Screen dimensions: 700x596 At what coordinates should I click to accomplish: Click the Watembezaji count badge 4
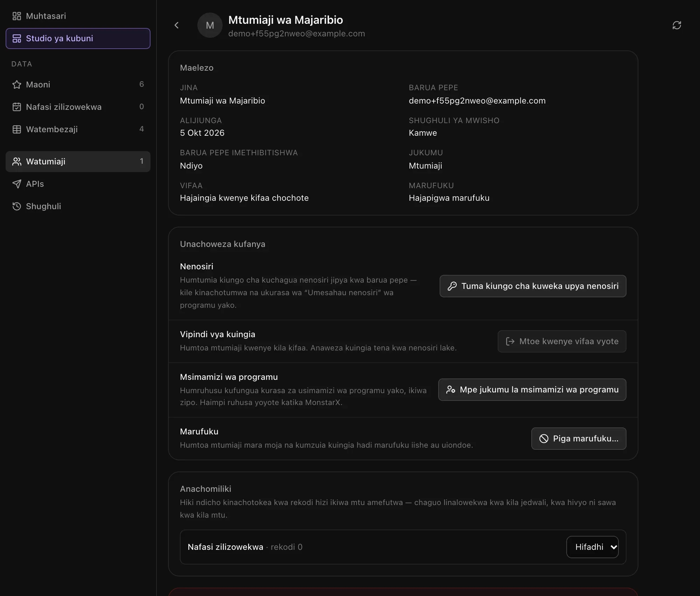(x=141, y=129)
